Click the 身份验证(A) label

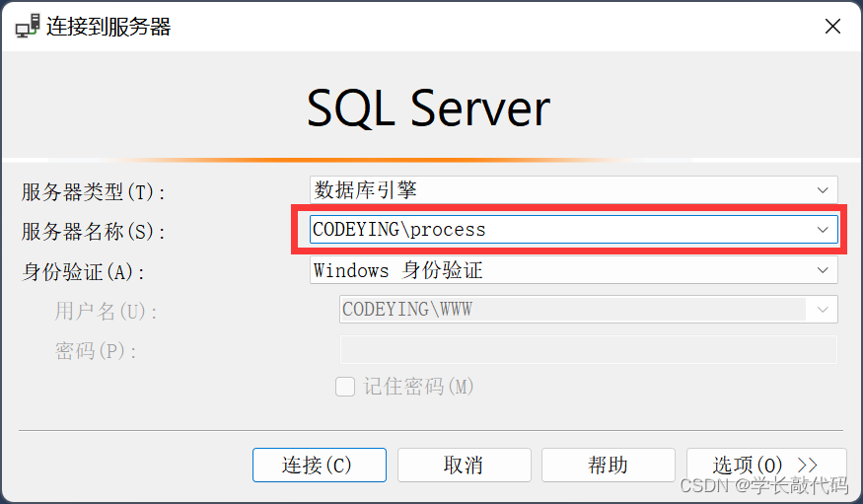[83, 272]
